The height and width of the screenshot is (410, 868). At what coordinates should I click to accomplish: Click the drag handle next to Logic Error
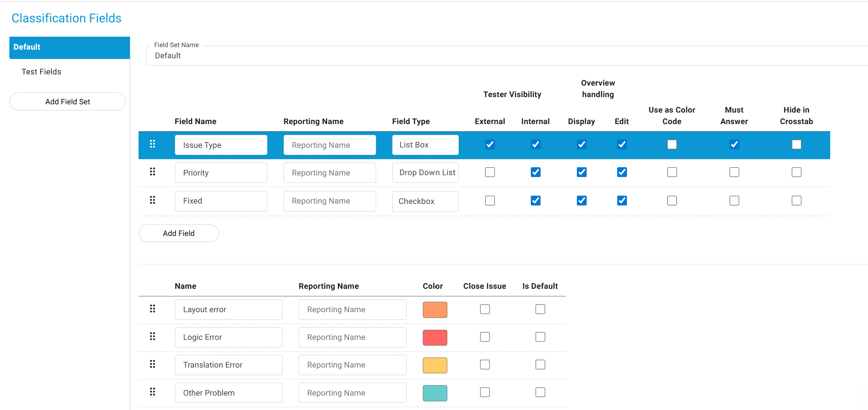pyautogui.click(x=153, y=337)
